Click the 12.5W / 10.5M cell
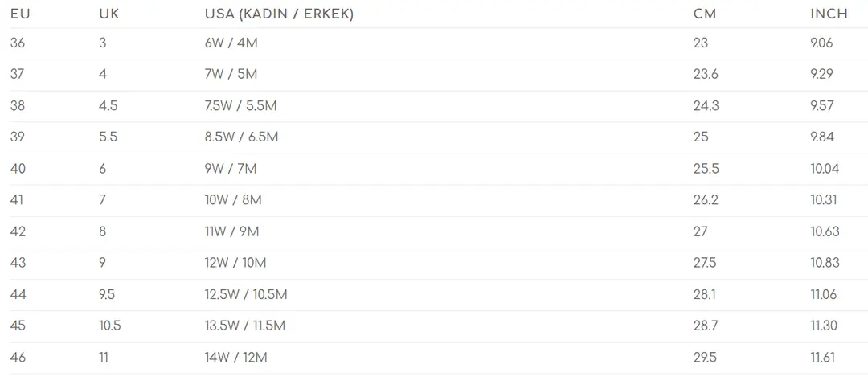 246,294
